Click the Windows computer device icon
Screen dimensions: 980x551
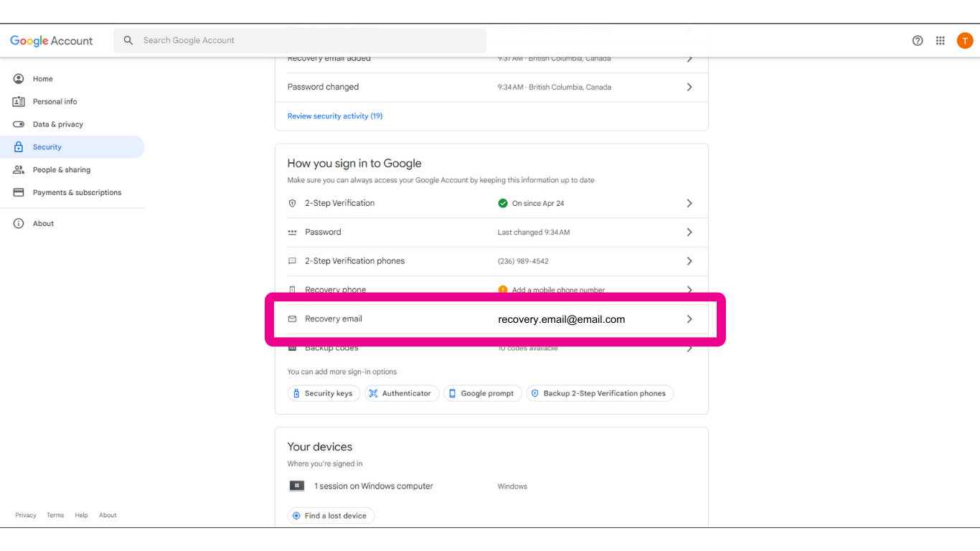(297, 486)
